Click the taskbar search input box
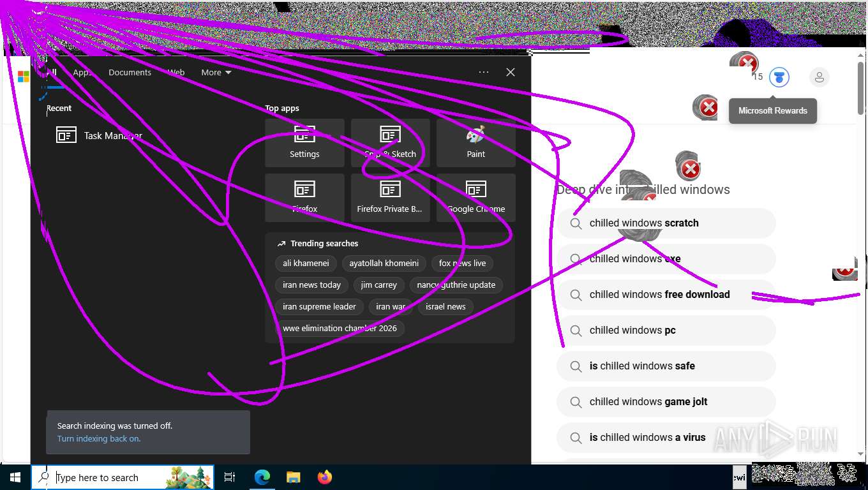This screenshot has height=490, width=868. click(123, 477)
